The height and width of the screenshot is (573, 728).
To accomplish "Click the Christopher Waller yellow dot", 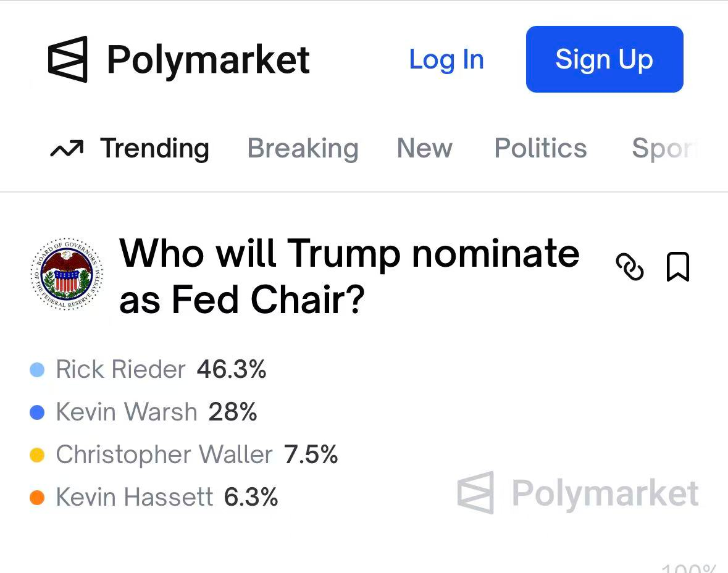I will click(37, 455).
